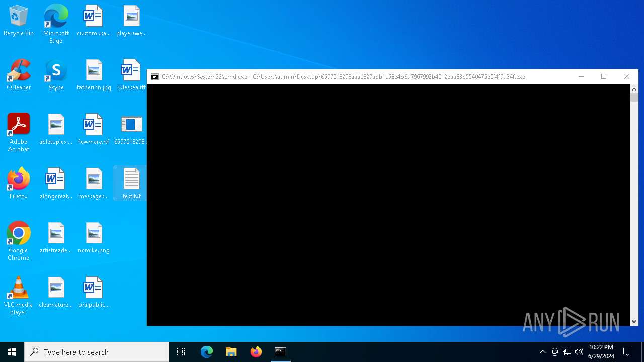Click the taskbar search box
The image size is (644, 362).
(97, 352)
